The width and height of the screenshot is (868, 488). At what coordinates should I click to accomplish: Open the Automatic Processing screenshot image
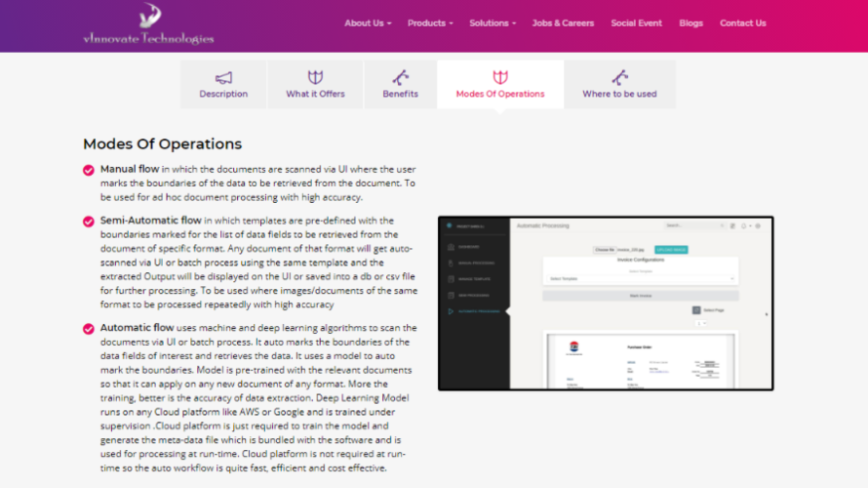click(606, 303)
